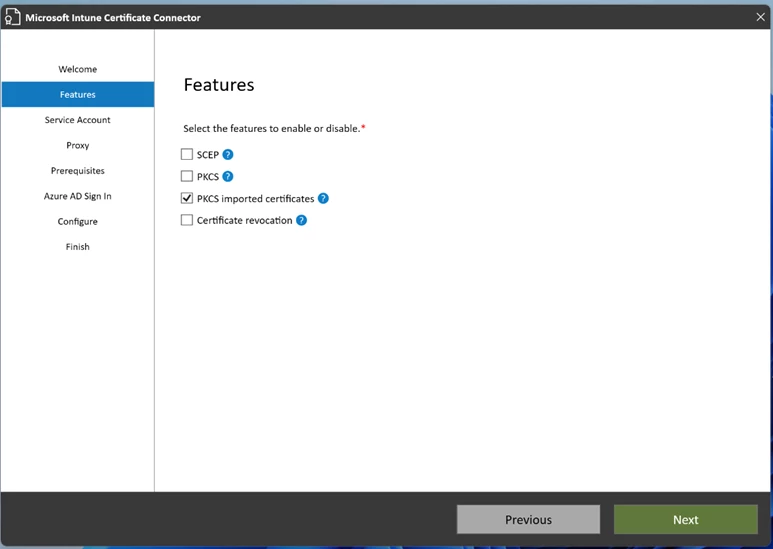Click the certificate connector app icon
Screen dimensions: 773x549
pyautogui.click(x=12, y=17)
